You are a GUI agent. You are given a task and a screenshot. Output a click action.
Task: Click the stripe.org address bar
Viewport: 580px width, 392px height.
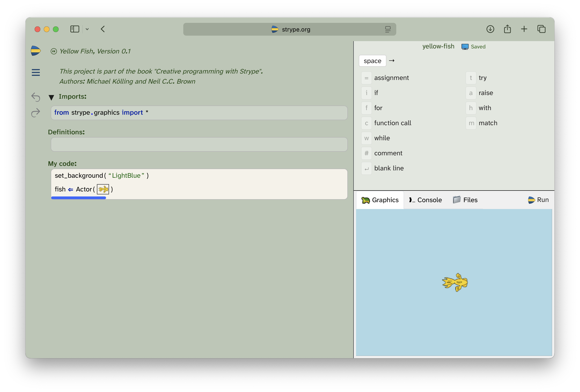click(x=290, y=29)
